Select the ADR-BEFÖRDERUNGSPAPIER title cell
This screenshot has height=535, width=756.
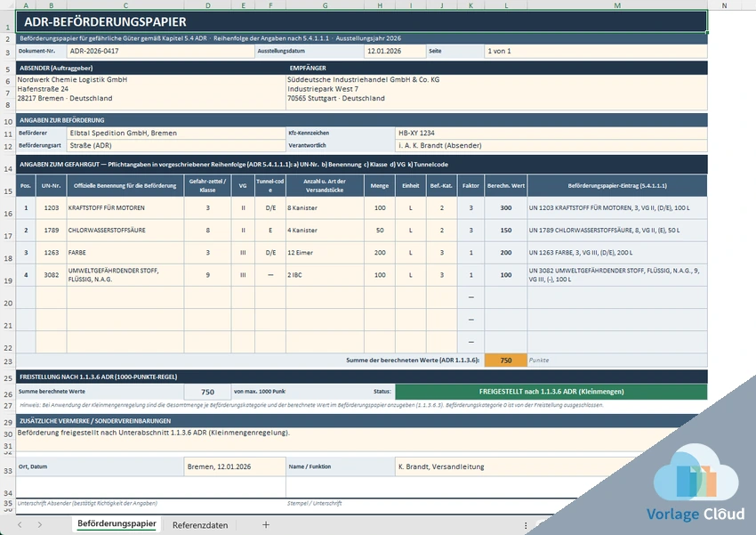click(362, 21)
